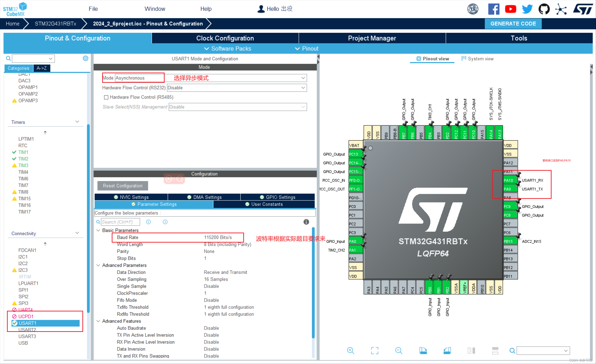The height and width of the screenshot is (364, 596).
Task: Open the category settings gear icon
Action: tap(85, 58)
